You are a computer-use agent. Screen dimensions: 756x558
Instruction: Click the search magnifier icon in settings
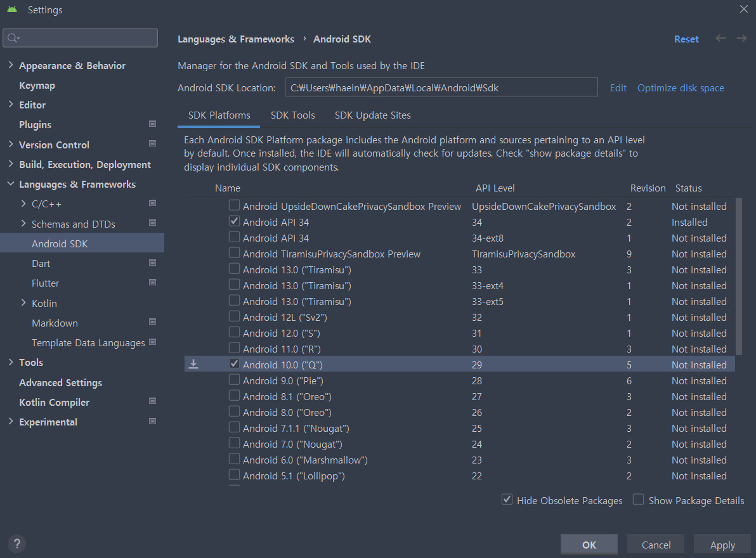point(13,38)
